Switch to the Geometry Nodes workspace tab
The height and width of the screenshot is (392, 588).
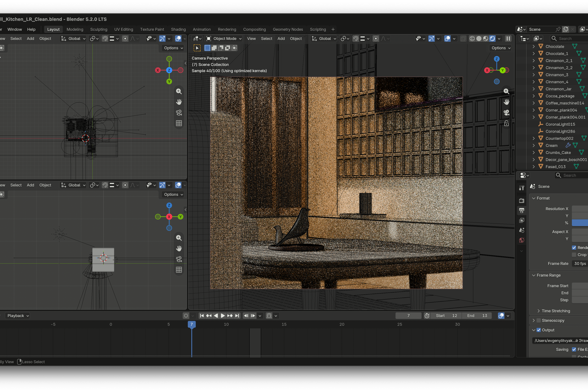288,29
